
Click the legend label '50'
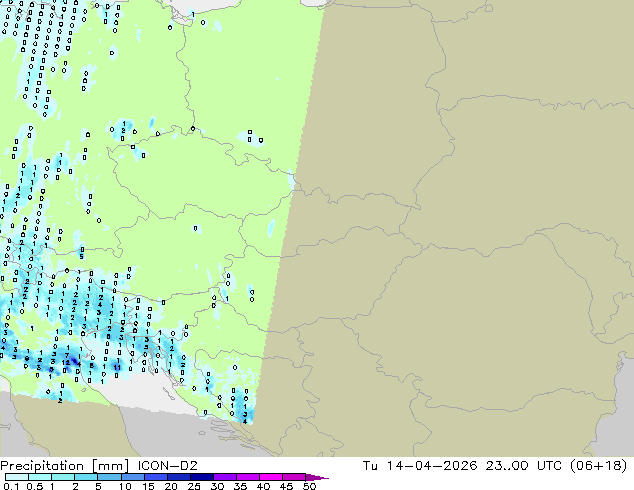click(309, 486)
